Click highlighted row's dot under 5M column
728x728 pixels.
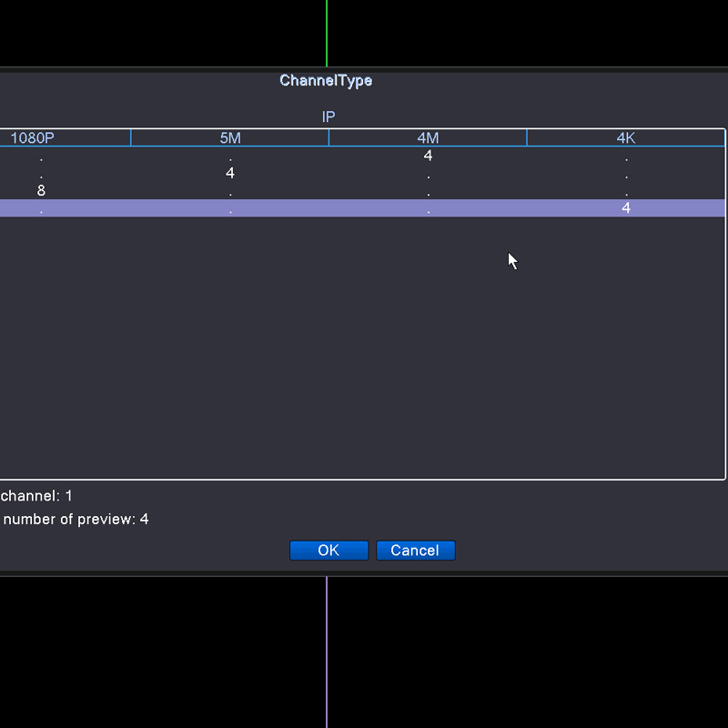tap(230, 209)
